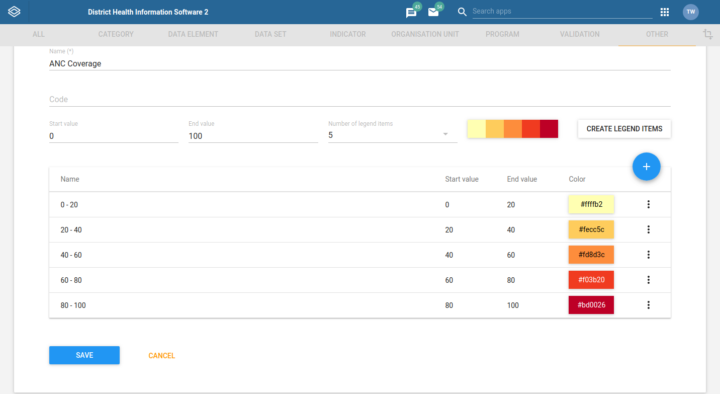Screen dimensions: 720x394
Task: Click the Name field with ANC Coverage
Action: [x=360, y=64]
